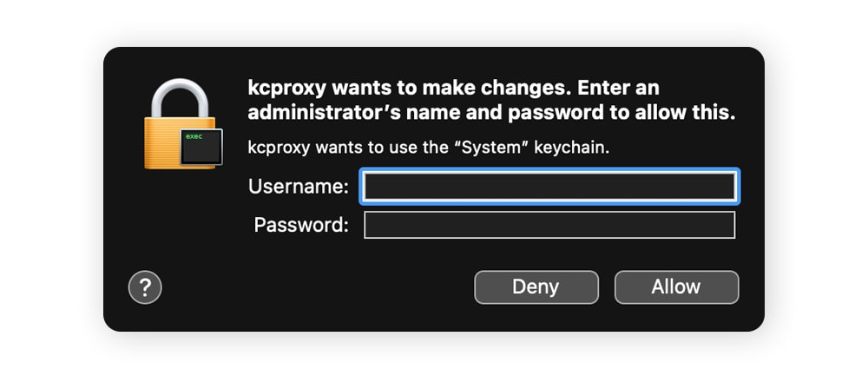The width and height of the screenshot is (868, 382).
Task: Open help with the question mark button
Action: (x=145, y=287)
